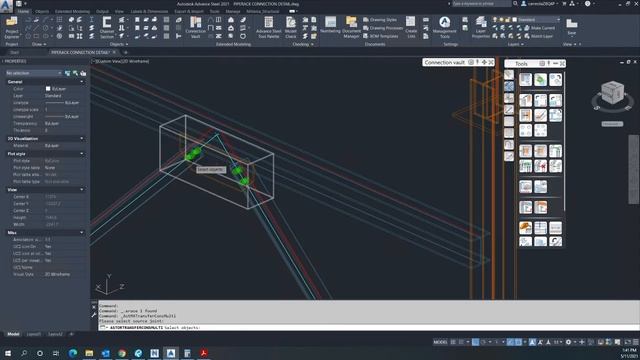Open Management Tools

(444, 27)
